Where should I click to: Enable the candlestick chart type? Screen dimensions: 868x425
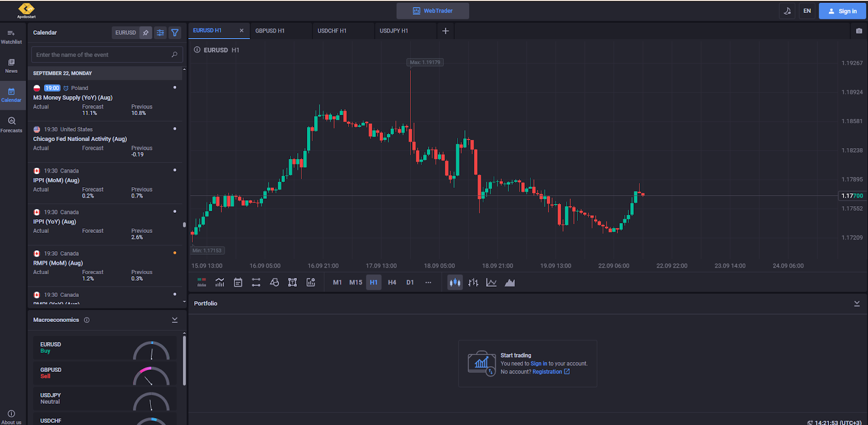[x=455, y=282]
